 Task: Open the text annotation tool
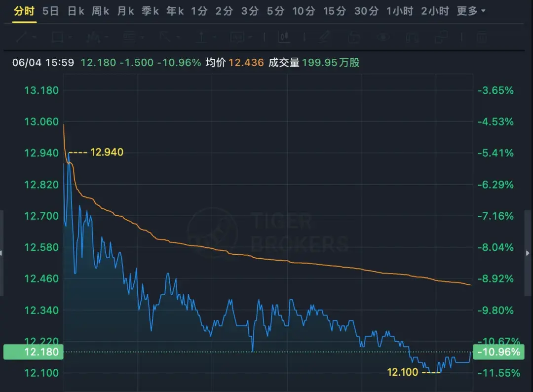(x=128, y=38)
